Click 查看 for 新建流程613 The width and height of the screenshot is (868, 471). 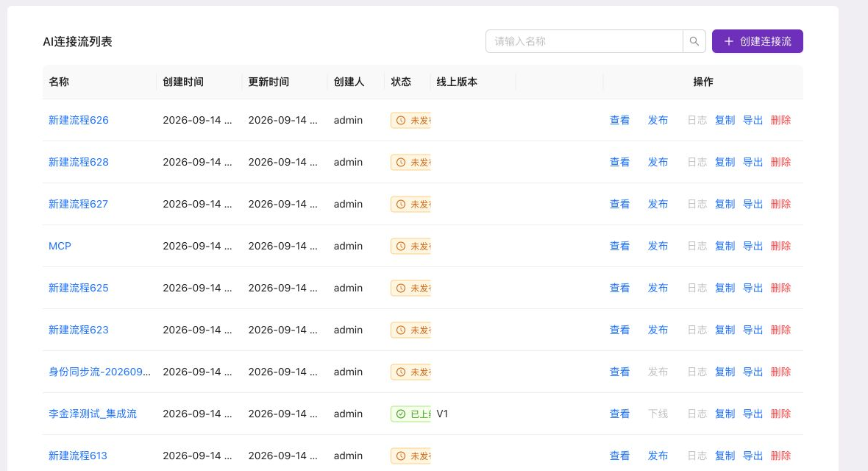click(619, 456)
